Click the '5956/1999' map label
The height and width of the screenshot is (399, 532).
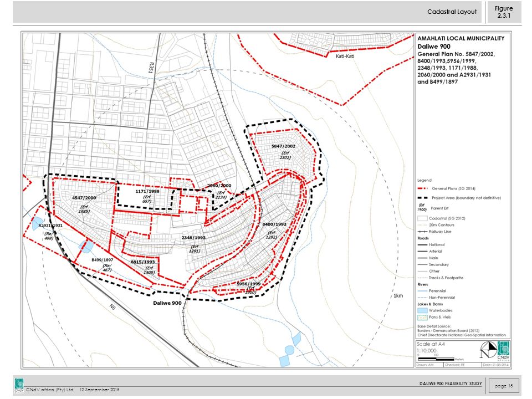click(x=249, y=284)
